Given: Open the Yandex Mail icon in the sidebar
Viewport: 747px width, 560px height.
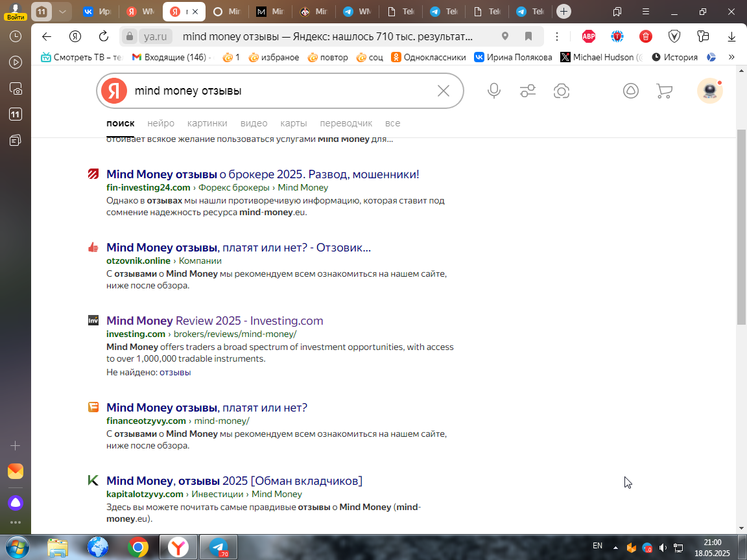Looking at the screenshot, I should tap(16, 471).
